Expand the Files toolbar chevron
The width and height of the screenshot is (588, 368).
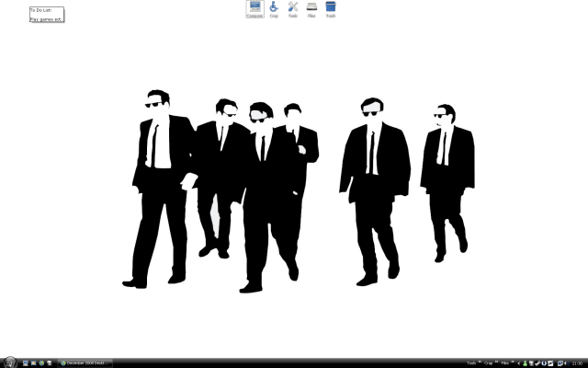(513, 362)
